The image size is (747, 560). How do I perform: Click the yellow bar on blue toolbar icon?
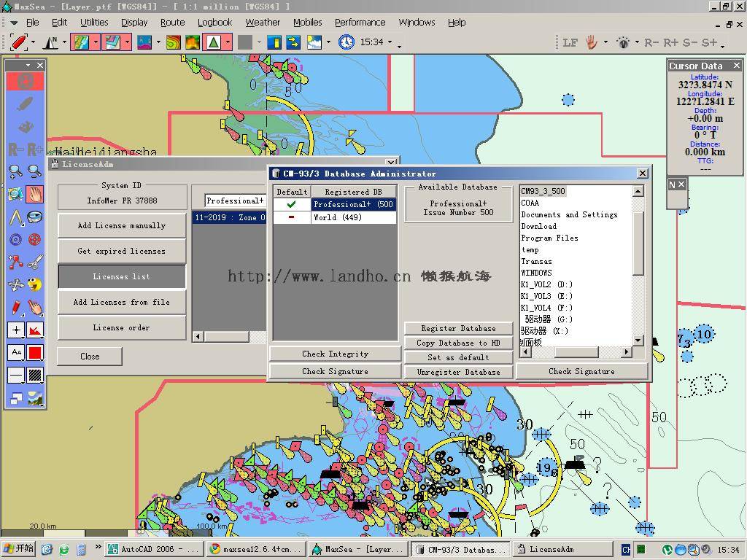[274, 42]
